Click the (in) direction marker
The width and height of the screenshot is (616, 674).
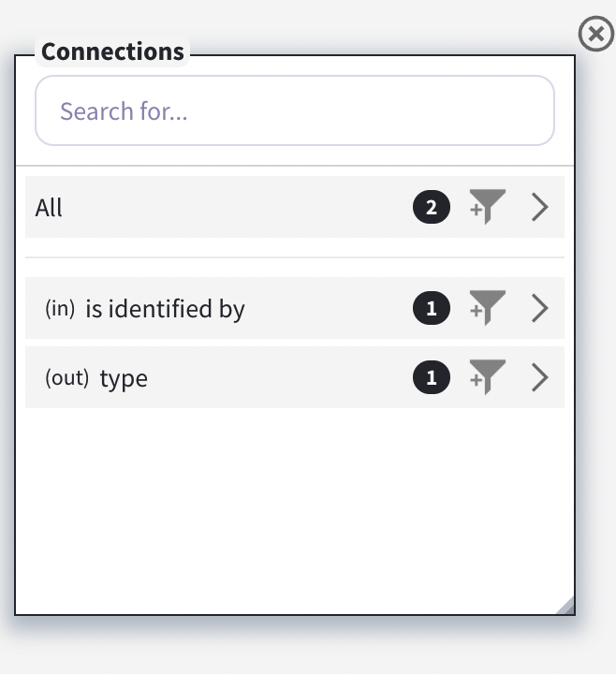pyautogui.click(x=60, y=309)
